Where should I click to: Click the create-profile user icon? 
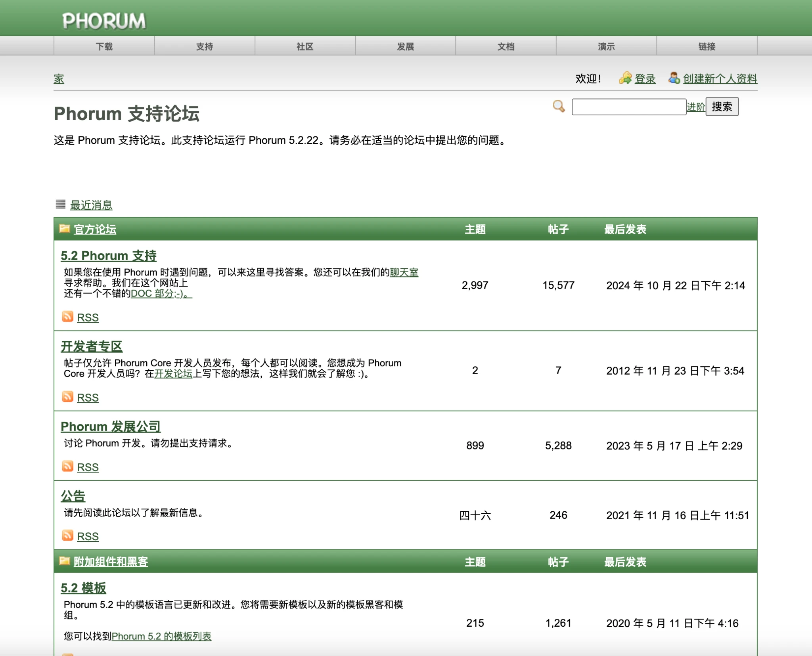click(674, 78)
